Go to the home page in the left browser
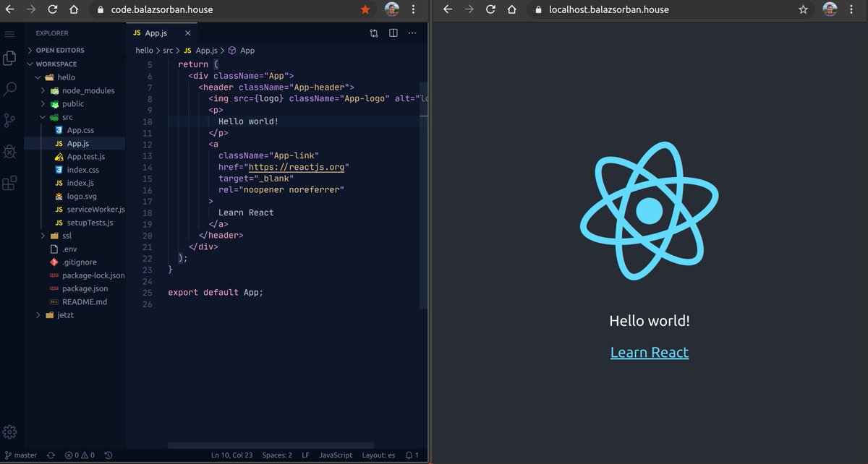The image size is (868, 464). click(74, 10)
